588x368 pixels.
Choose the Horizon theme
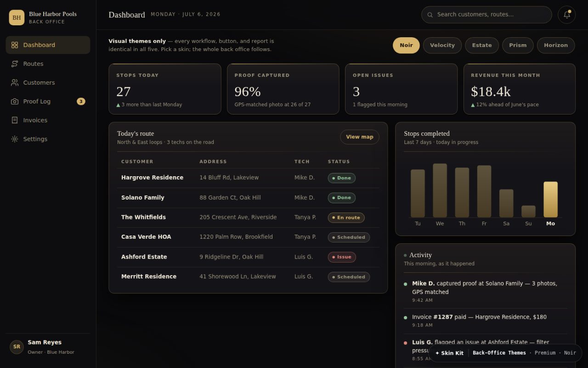pos(556,46)
